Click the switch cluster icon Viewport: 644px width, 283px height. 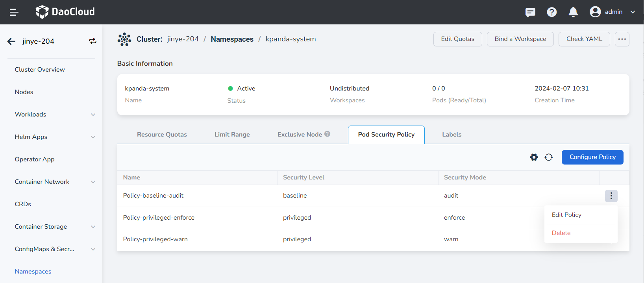click(93, 41)
